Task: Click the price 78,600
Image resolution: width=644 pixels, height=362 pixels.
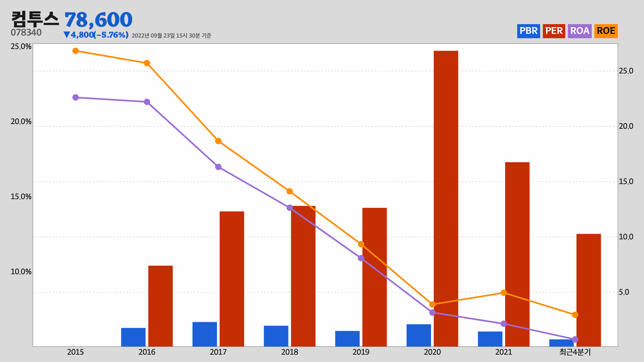Action: [x=98, y=20]
